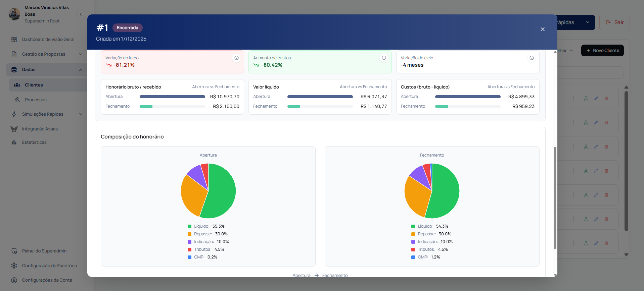
Task: Open Integração Asaas
Action: tap(40, 129)
